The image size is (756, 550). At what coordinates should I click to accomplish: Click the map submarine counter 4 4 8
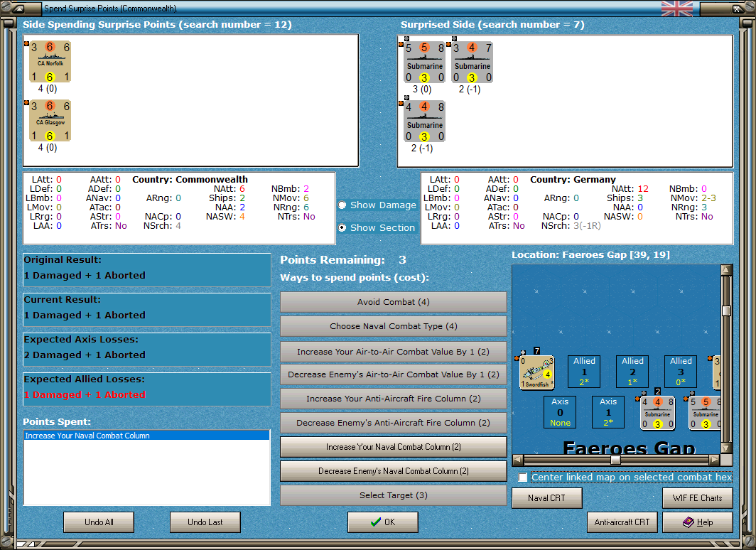point(658,413)
